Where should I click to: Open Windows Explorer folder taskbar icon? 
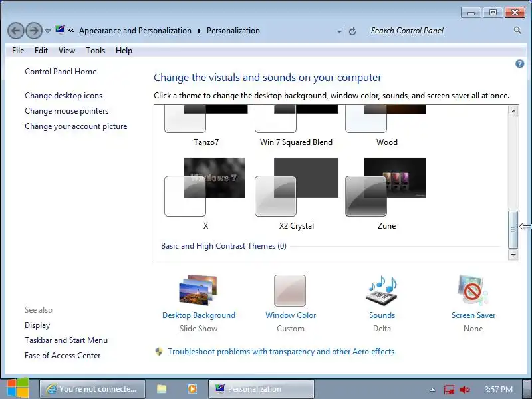tap(162, 389)
